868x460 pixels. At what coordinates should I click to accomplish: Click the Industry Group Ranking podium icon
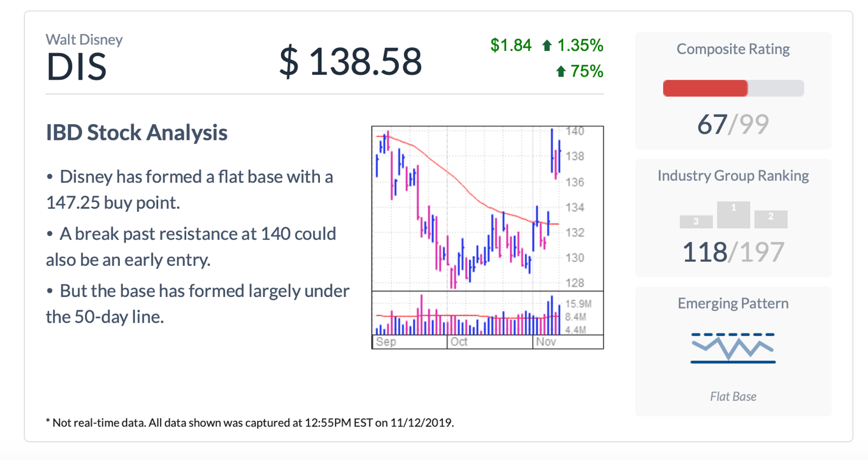pos(733,215)
